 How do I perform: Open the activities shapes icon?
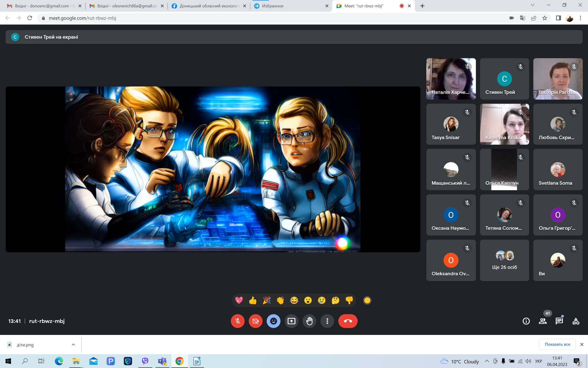[x=576, y=321]
